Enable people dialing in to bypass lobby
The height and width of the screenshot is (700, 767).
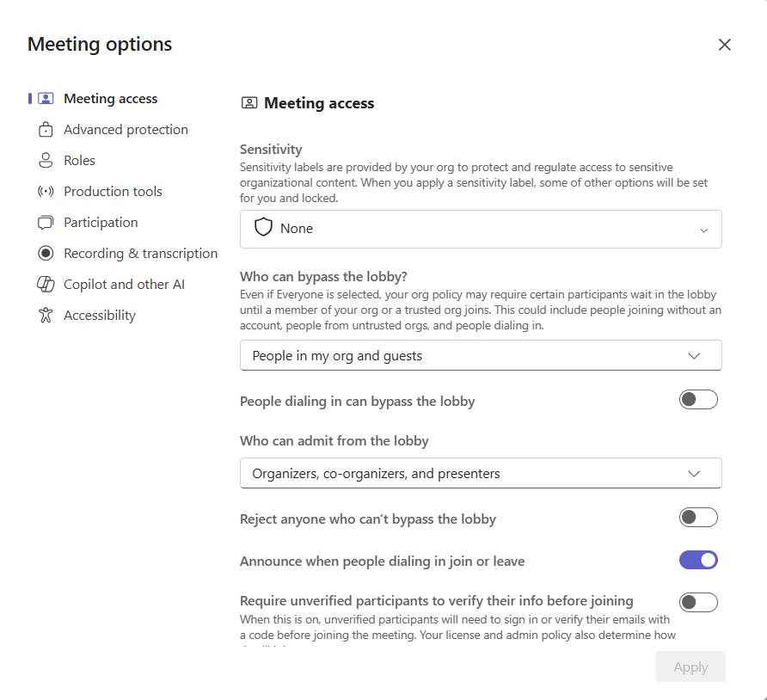coord(697,400)
